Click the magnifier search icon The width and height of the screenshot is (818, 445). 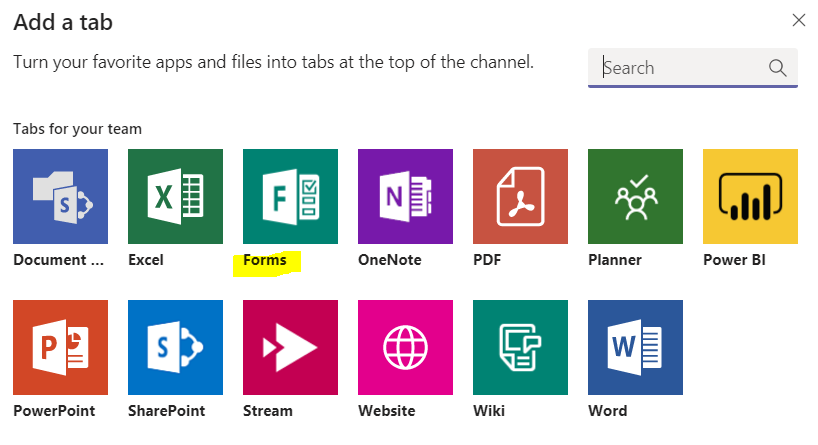pyautogui.click(x=777, y=68)
